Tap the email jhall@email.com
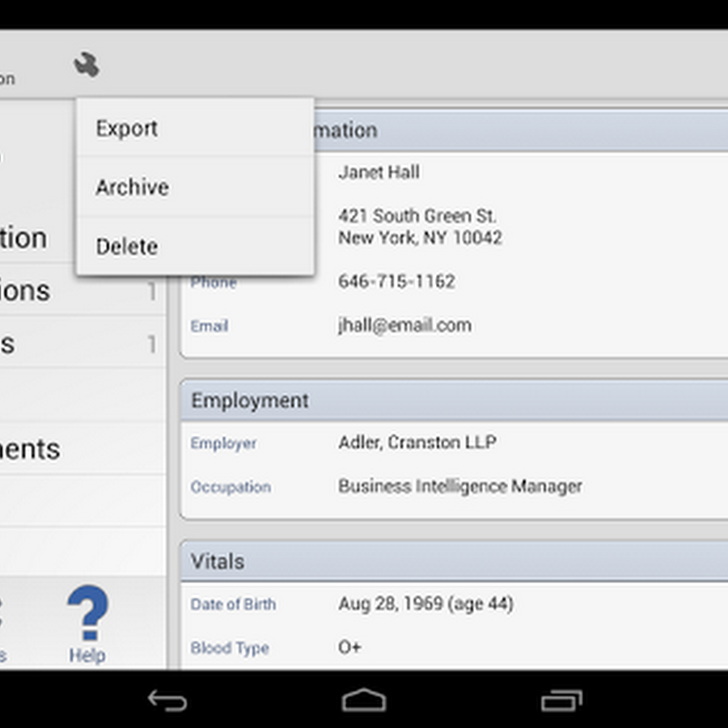 coord(405,325)
